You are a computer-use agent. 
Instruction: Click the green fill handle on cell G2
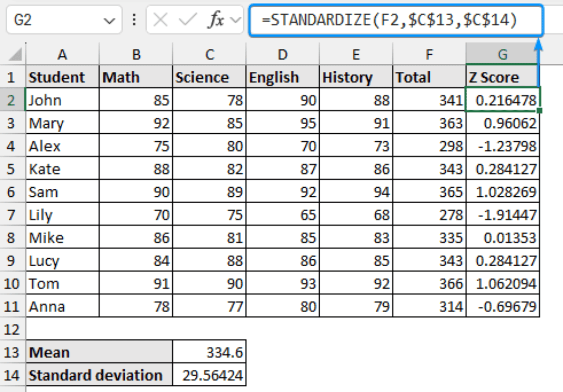[x=539, y=110]
